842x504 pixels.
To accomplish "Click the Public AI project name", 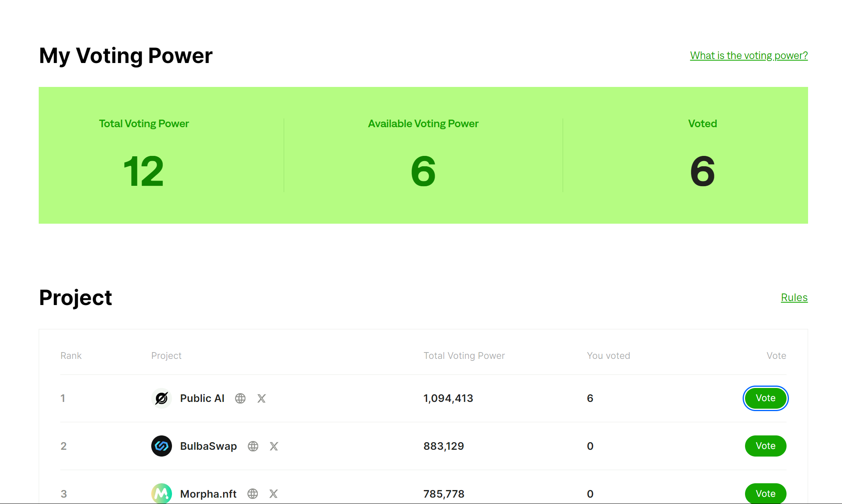I will (x=202, y=398).
